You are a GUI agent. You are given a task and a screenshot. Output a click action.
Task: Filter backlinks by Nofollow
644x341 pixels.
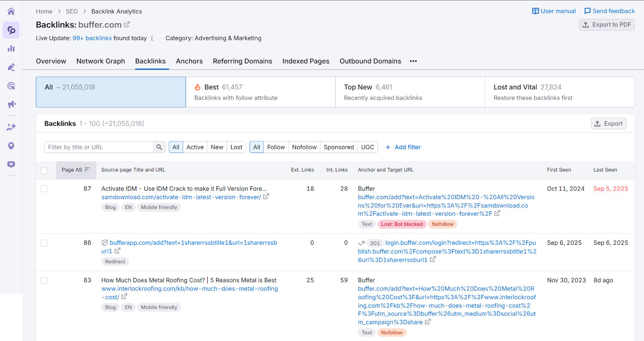click(304, 147)
